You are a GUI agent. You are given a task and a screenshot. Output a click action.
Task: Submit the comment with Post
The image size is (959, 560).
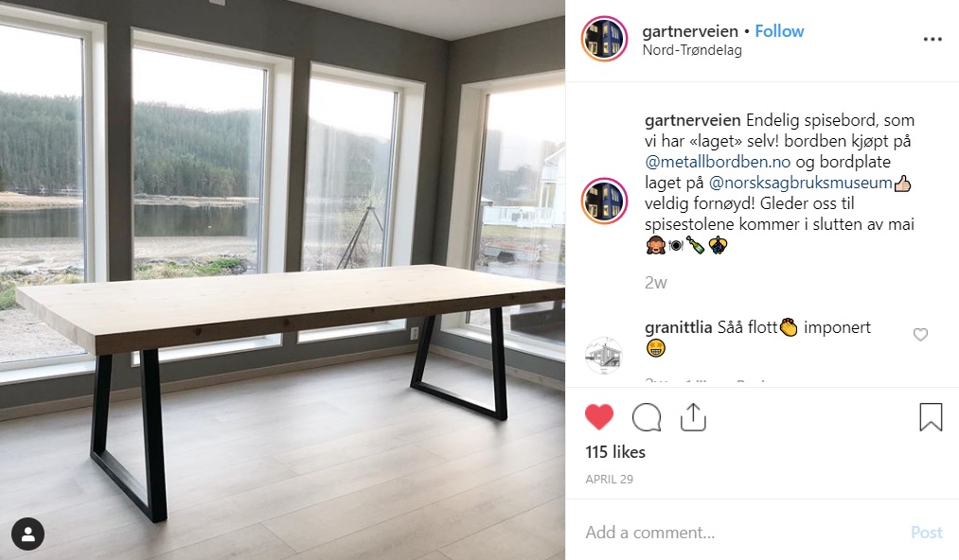tap(927, 533)
